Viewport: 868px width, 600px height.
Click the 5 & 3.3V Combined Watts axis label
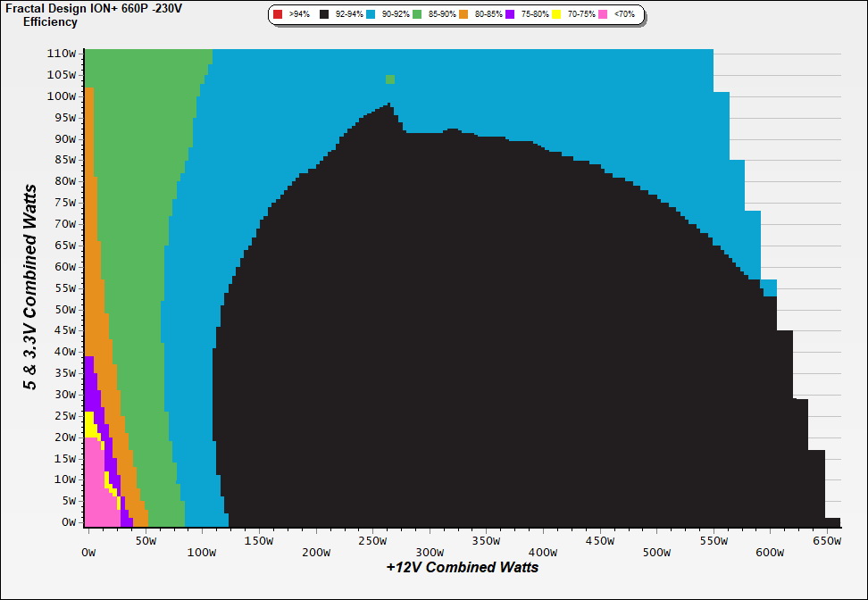[31, 287]
